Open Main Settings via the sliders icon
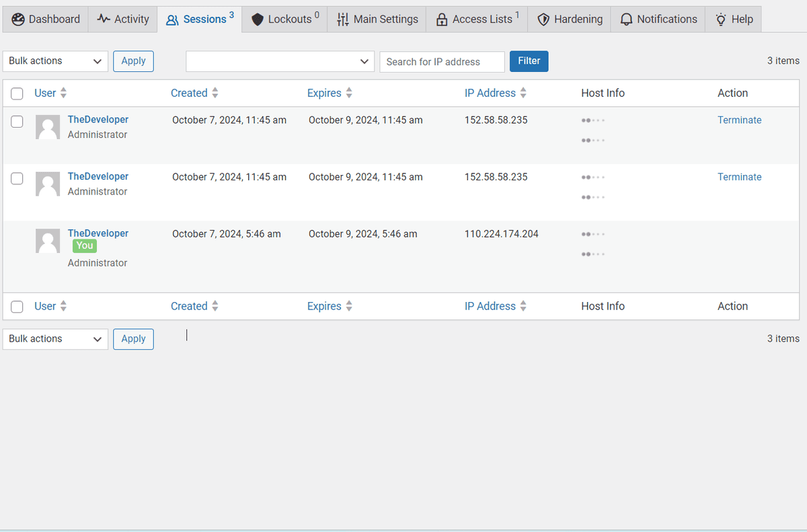The width and height of the screenshot is (807, 532). click(x=343, y=19)
